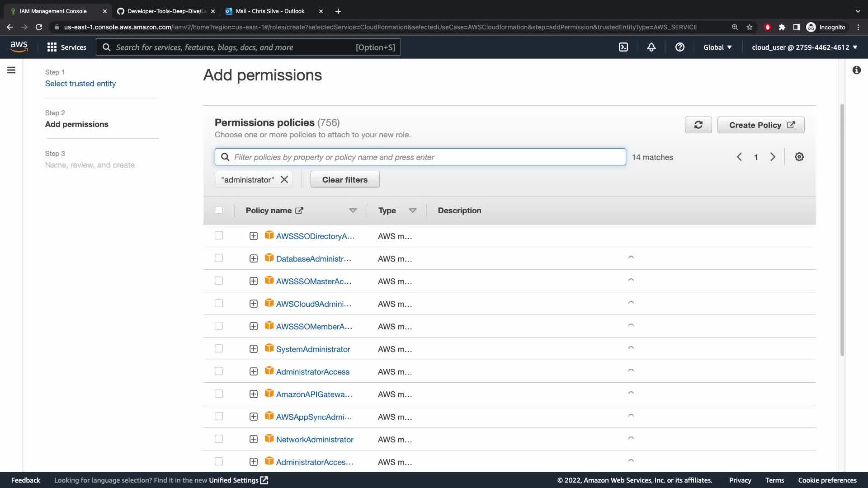Viewport: 868px width, 488px height.
Task: Click refresh policies button
Action: click(698, 125)
